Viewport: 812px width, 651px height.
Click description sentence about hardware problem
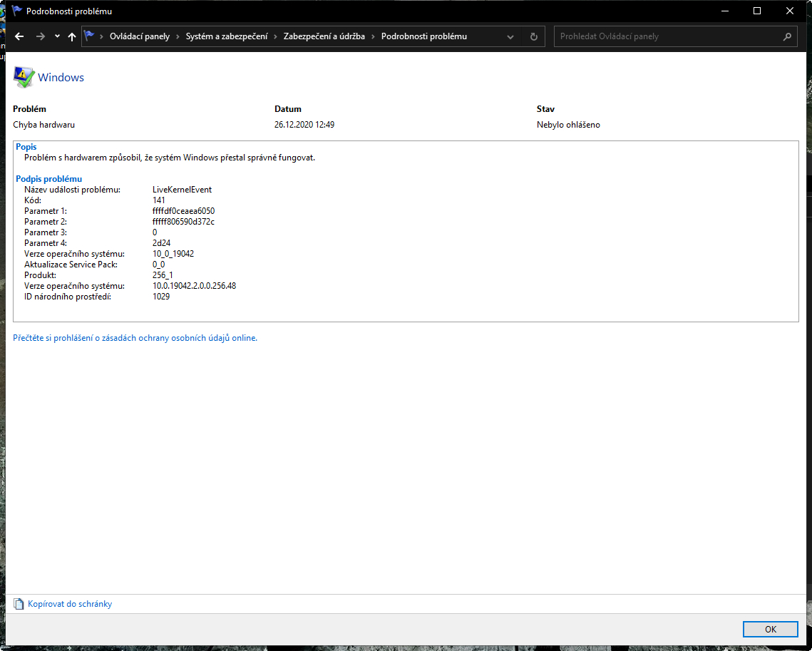point(170,158)
